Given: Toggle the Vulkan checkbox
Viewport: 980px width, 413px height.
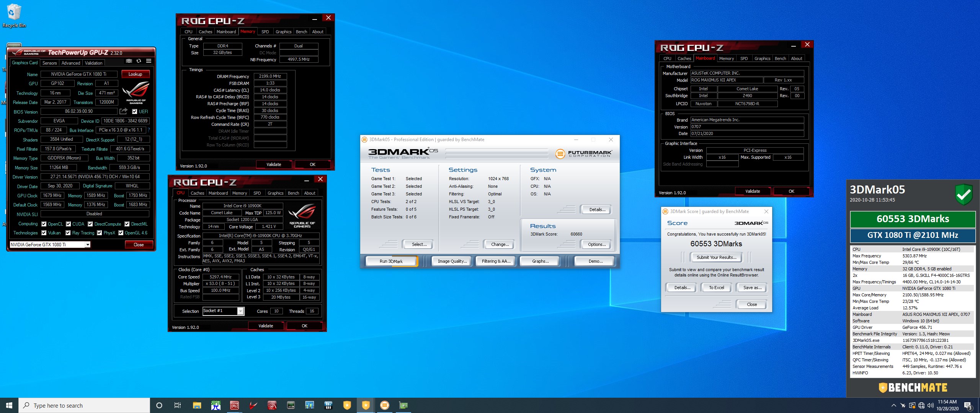Looking at the screenshot, I should [x=44, y=233].
